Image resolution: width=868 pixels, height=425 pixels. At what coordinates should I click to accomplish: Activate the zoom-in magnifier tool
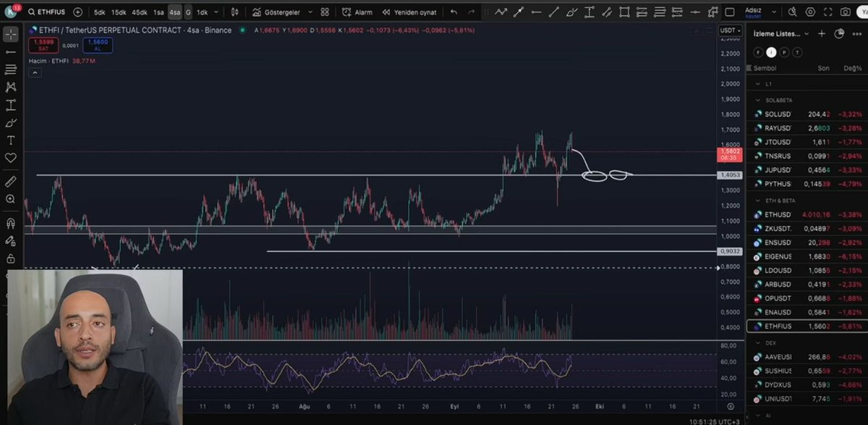[11, 198]
